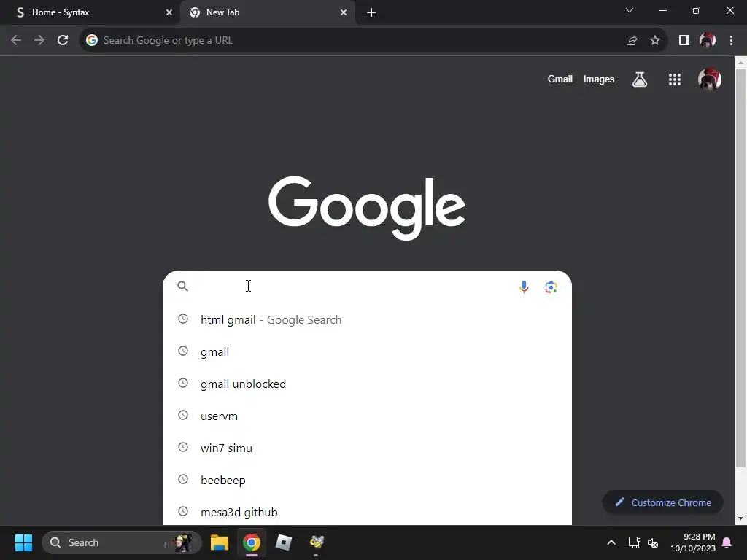
Task: Open the tab search chevron
Action: [x=630, y=10]
